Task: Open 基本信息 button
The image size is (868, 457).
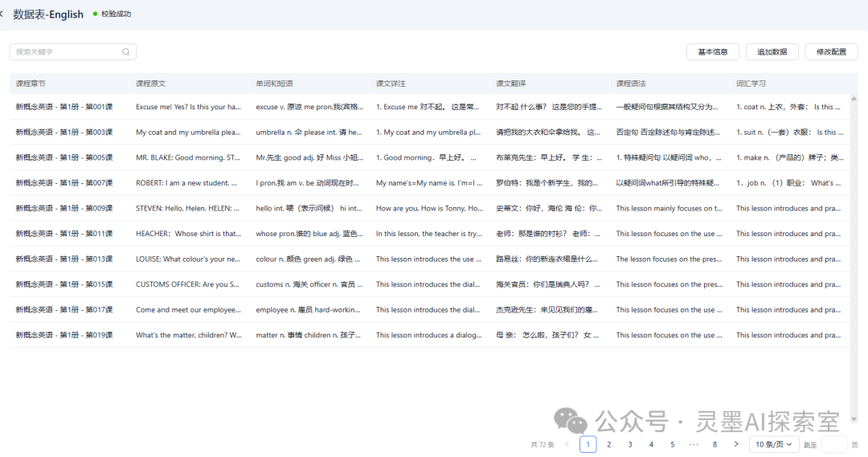Action: [x=712, y=52]
